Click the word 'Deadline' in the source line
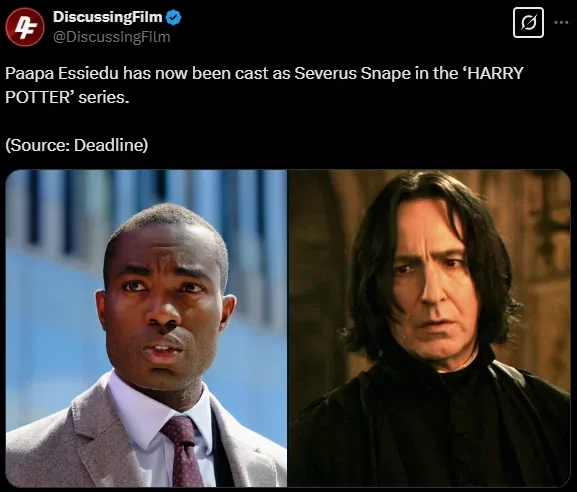The image size is (577, 492). click(x=109, y=145)
